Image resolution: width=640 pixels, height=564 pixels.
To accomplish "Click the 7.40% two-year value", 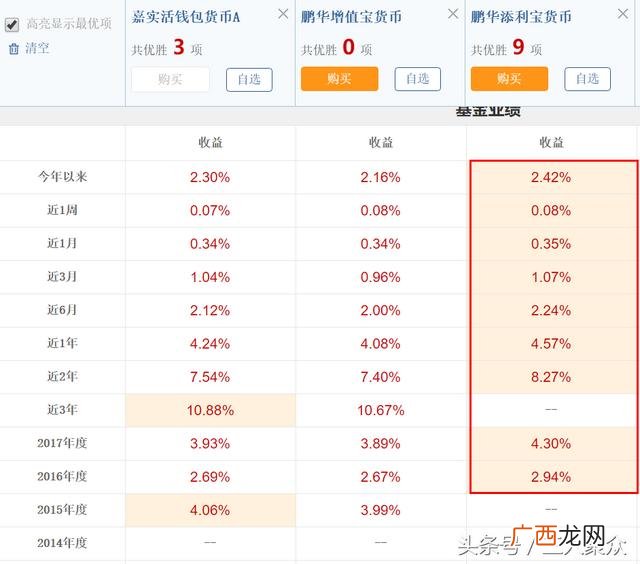I will click(x=380, y=377).
